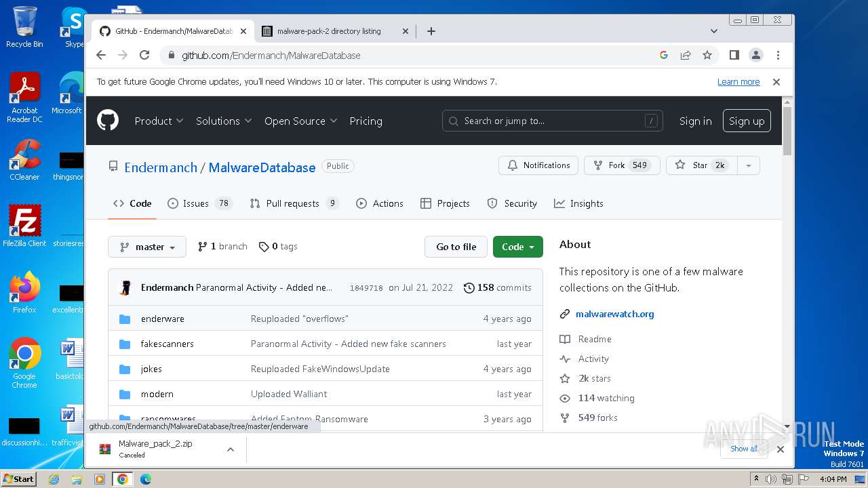Launch FileZilla Client desktop shortcut

coord(24,226)
